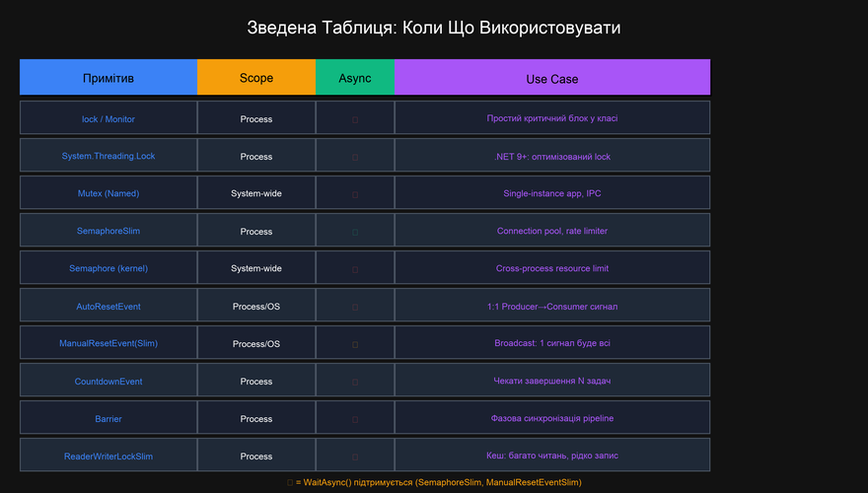Click the Async marker in Barrier row
This screenshot has width=868, height=493.
tap(355, 419)
